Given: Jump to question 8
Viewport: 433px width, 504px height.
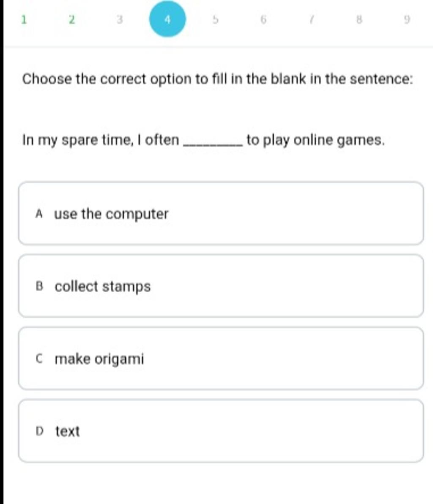Looking at the screenshot, I should 359,19.
